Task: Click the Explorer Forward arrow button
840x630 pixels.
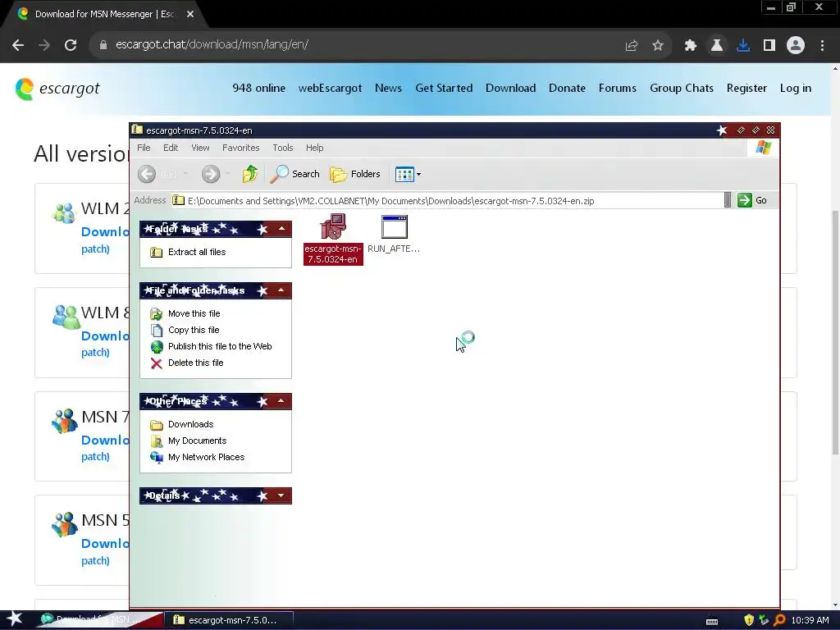Action: tap(211, 174)
